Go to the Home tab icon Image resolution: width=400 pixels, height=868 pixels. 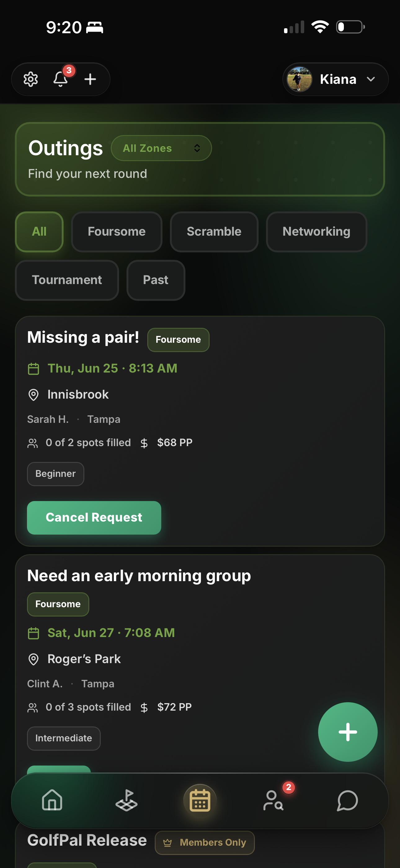[x=52, y=800]
